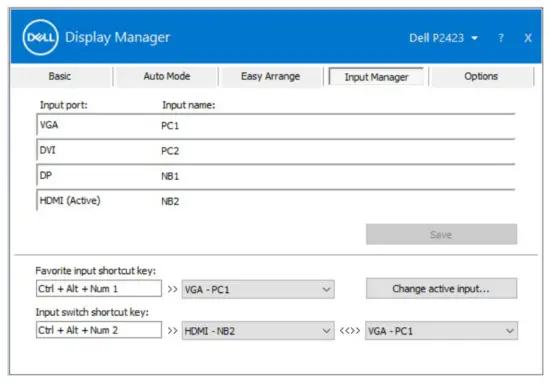
Task: Click the Save button
Action: click(441, 234)
